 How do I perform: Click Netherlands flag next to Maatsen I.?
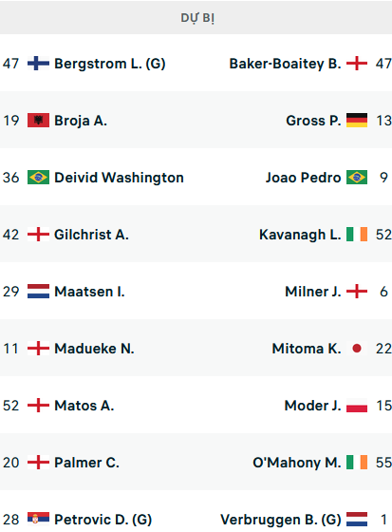(x=38, y=292)
